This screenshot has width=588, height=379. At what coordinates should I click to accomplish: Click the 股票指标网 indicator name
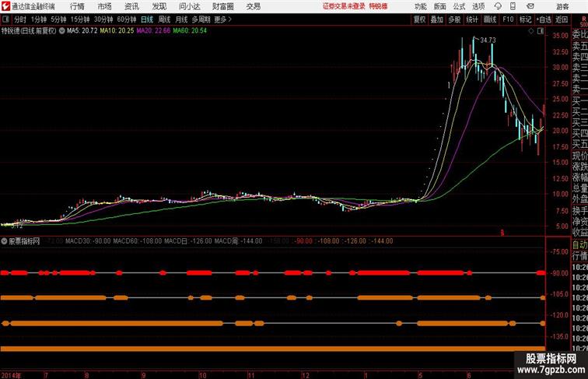(x=24, y=241)
